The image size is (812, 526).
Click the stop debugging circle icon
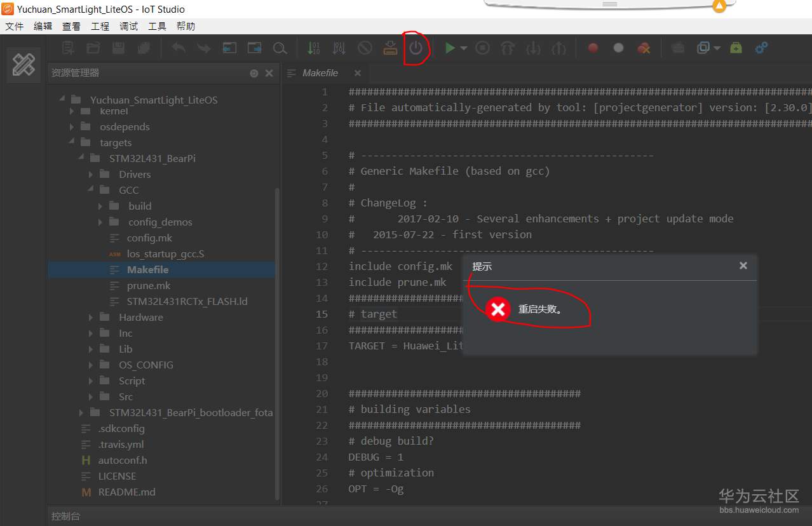[483, 48]
